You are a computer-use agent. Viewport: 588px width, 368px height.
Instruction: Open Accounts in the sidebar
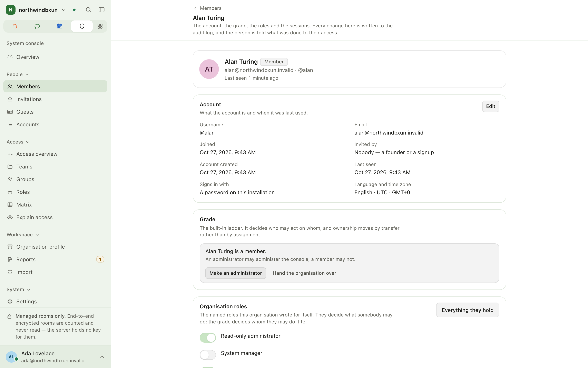[55, 125]
